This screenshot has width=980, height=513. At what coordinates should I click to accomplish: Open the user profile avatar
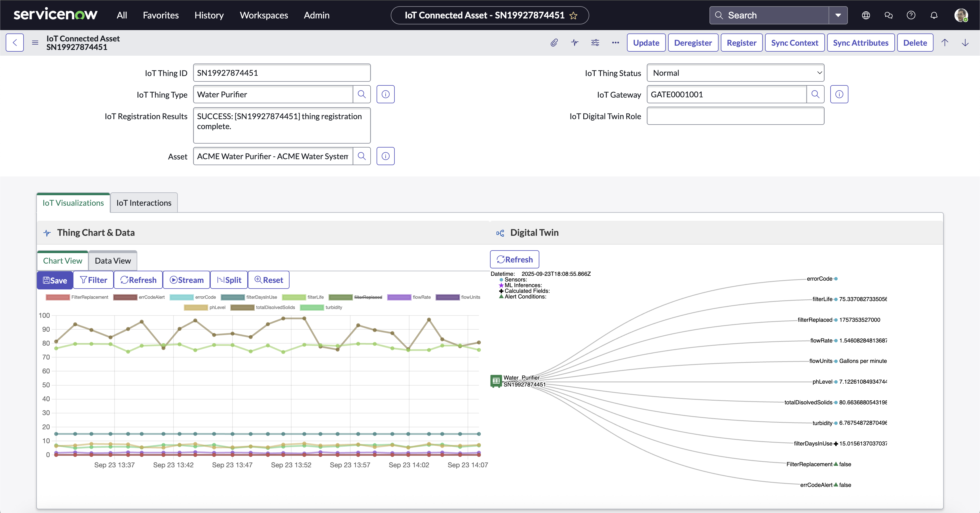point(961,15)
